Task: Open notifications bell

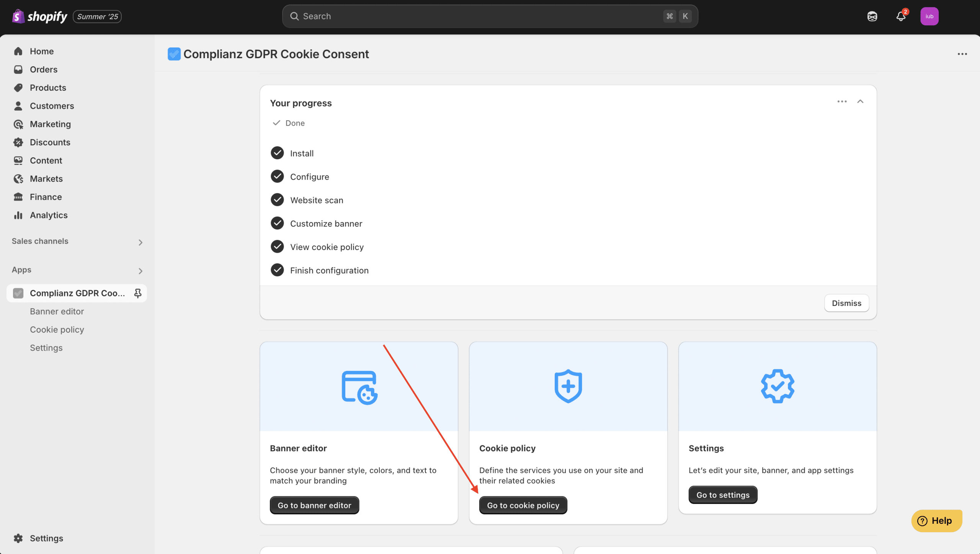Action: [x=901, y=16]
